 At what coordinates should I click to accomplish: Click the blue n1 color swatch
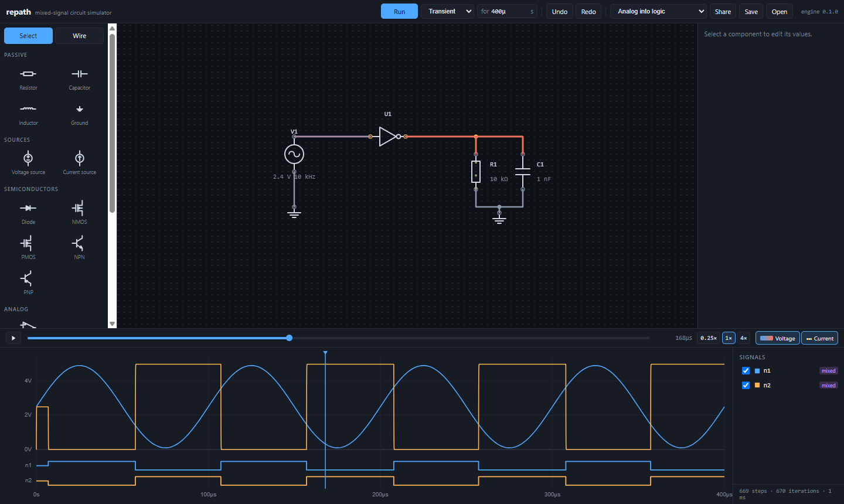click(757, 370)
